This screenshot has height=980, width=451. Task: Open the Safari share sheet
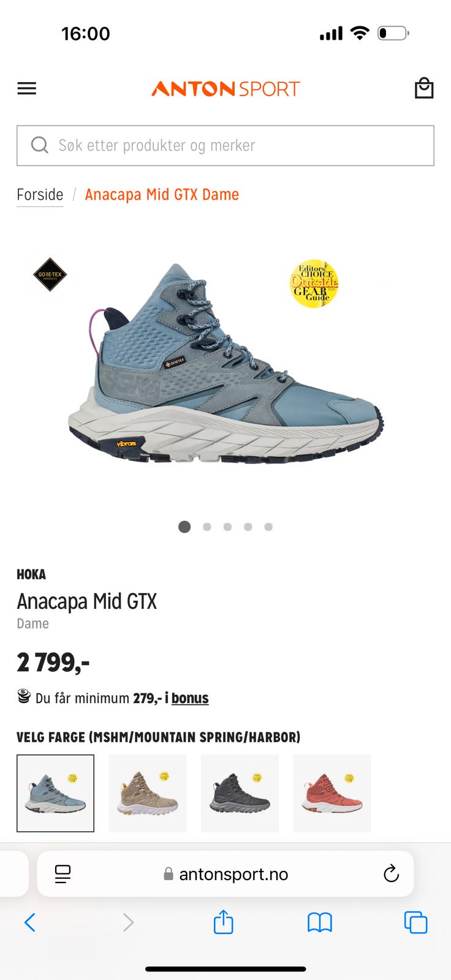(224, 921)
